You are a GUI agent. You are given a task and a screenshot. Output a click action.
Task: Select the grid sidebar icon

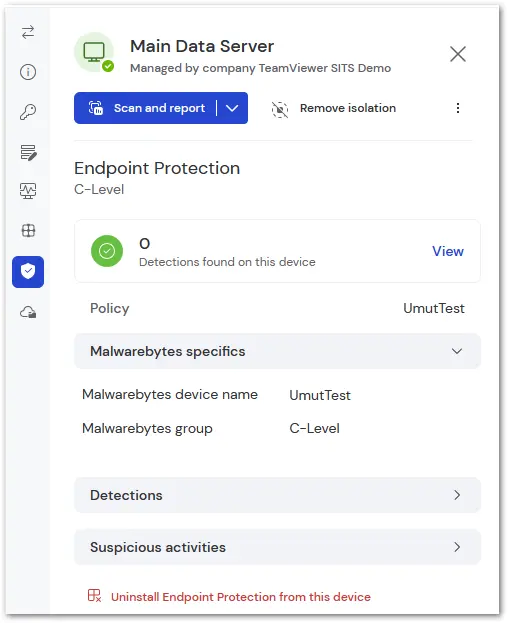[x=28, y=230]
